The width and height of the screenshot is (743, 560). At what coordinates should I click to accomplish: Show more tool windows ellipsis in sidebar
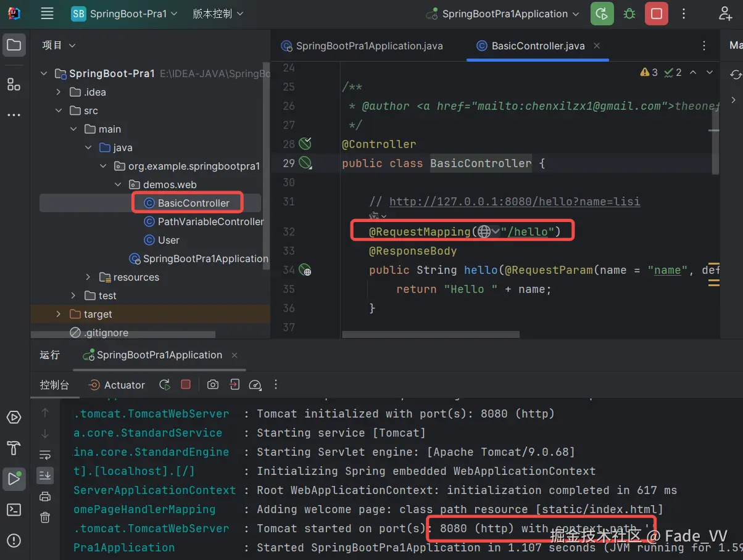(x=14, y=115)
